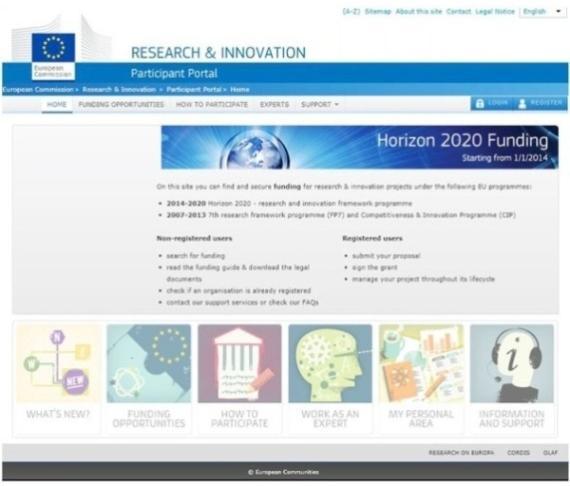Click 'manage your project throughout its lifecycle'
The width and height of the screenshot is (570, 486).
click(423, 279)
